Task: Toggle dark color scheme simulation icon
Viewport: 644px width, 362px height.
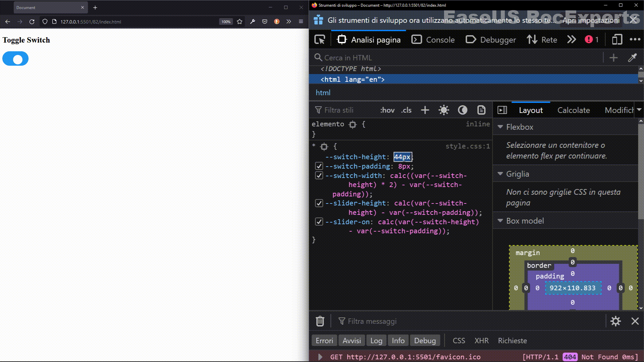Action: point(463,110)
